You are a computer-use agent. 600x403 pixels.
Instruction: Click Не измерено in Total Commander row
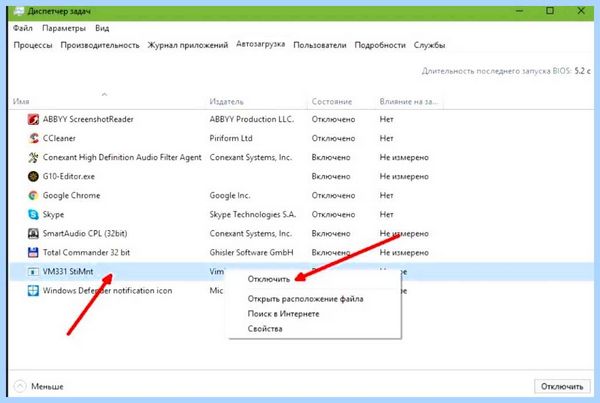coord(404,253)
